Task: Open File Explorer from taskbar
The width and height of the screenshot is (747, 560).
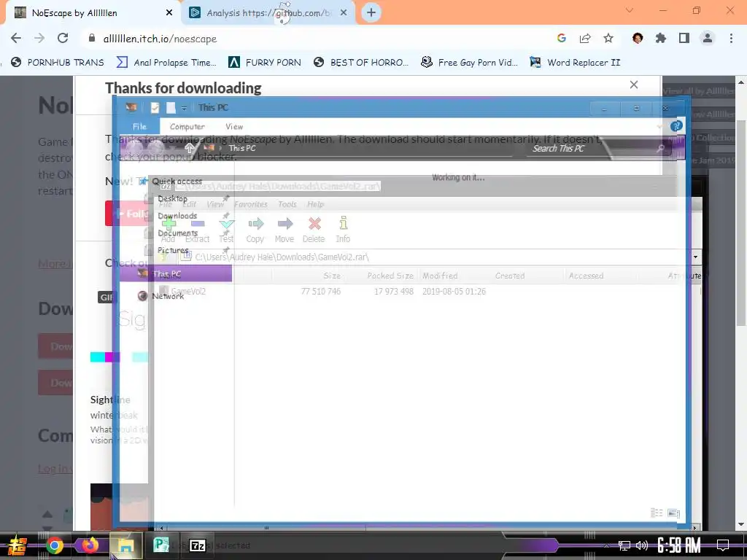Action: pyautogui.click(x=125, y=545)
